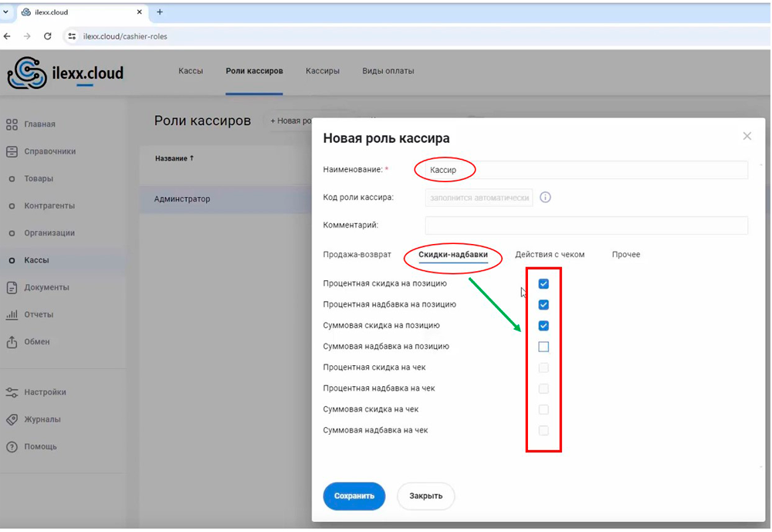Reload the page with browser refresh icon

[x=48, y=36]
